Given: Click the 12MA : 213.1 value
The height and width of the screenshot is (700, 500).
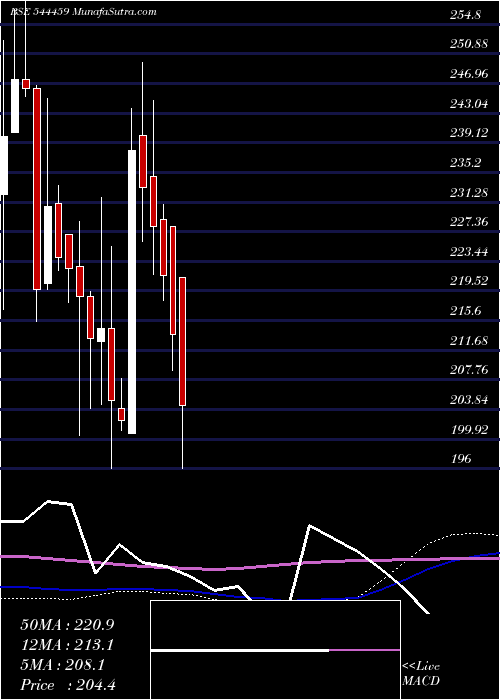Looking at the screenshot, I should click(x=67, y=645).
